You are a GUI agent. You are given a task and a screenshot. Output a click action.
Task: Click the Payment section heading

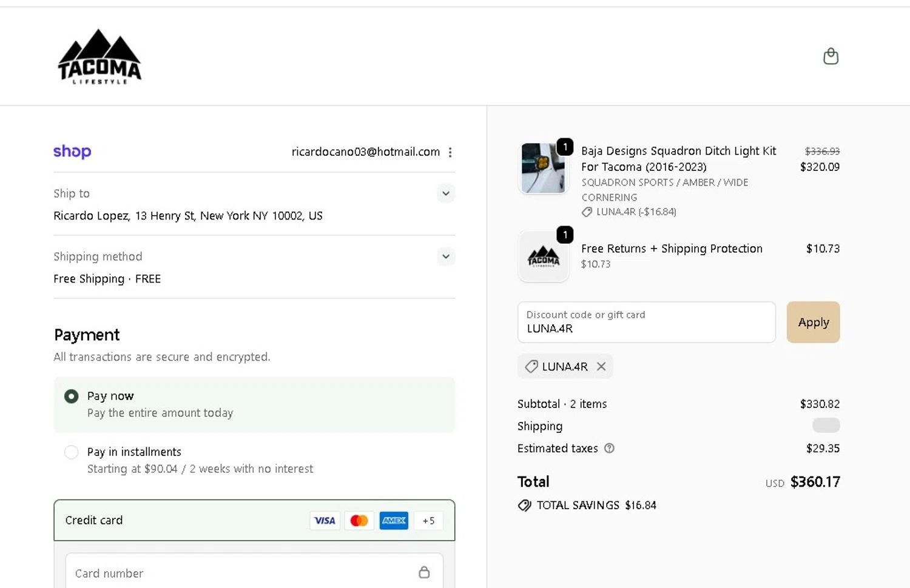tap(87, 335)
